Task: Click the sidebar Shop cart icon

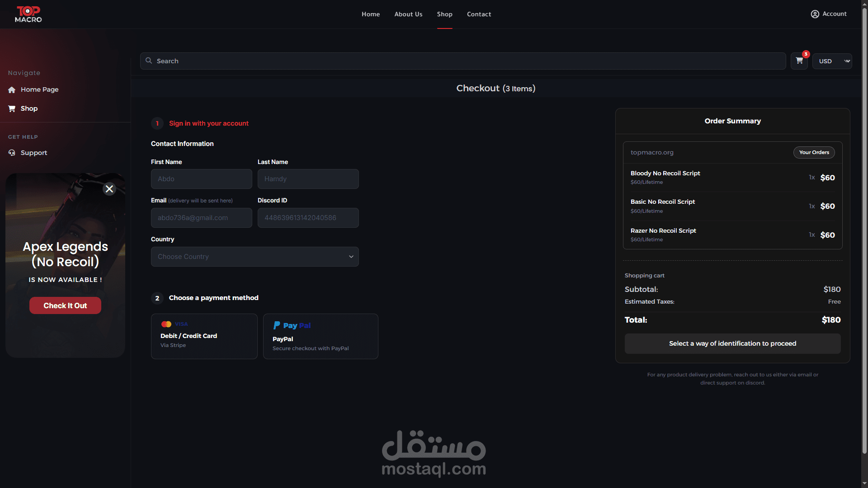Action: coord(12,108)
